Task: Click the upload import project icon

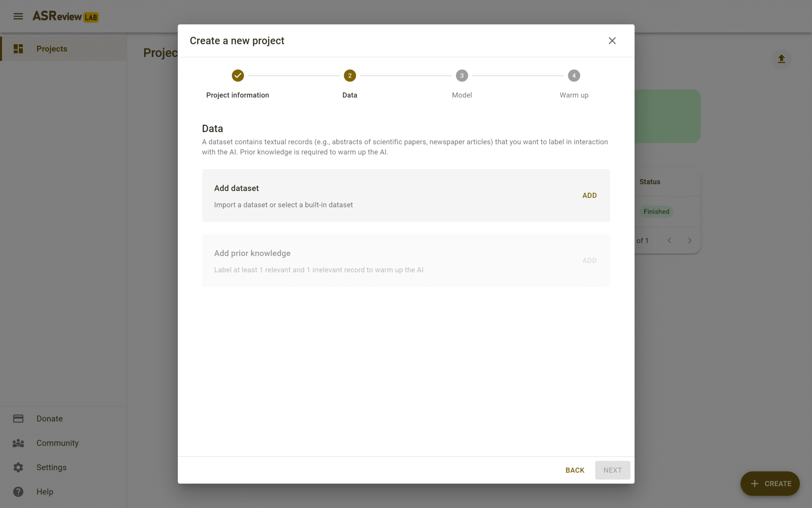Action: 781,59
